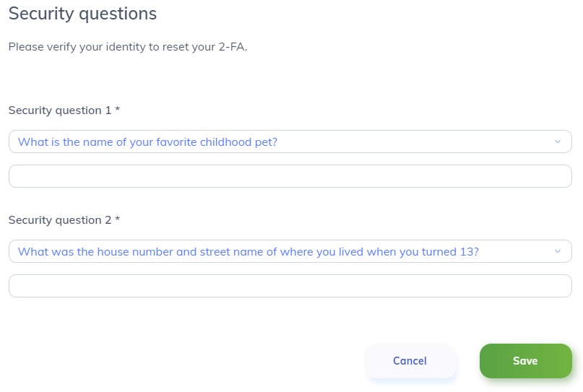Viewport: 583px width, 392px height.
Task: Open the house number and street name dropdown
Action: click(289, 251)
